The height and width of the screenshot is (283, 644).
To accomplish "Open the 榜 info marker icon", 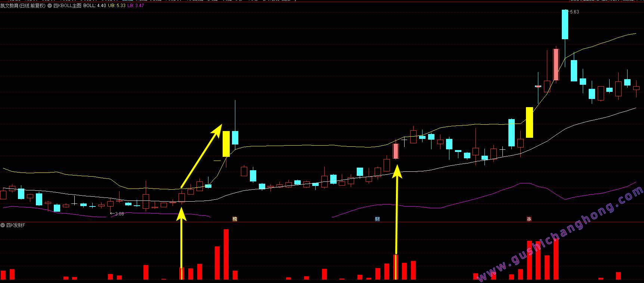I will 235,219.
